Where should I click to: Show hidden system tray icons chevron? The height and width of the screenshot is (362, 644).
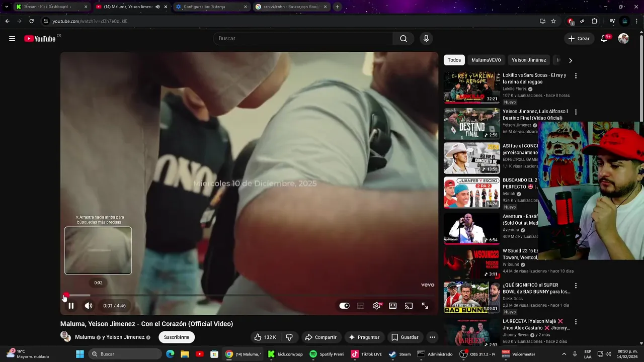[564, 354]
